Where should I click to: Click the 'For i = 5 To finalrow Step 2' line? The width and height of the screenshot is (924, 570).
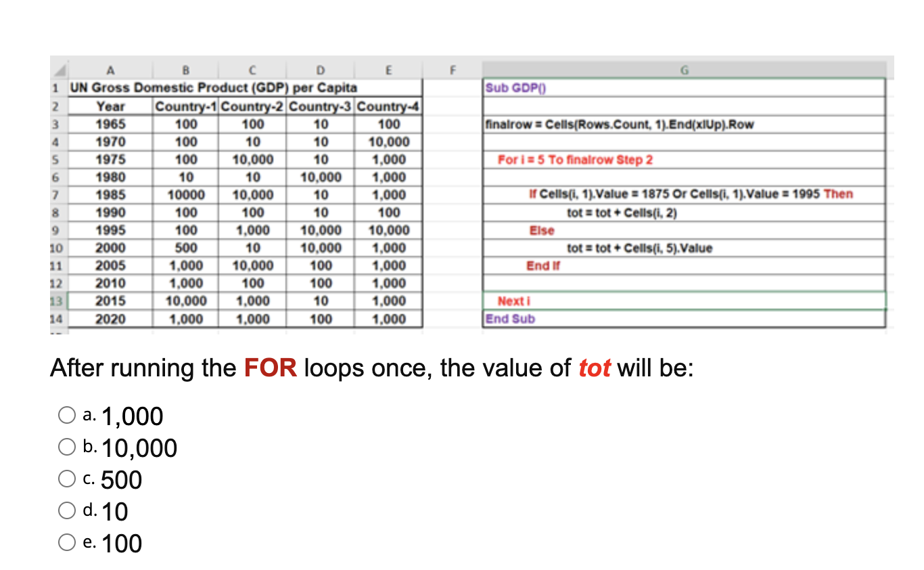tap(684, 160)
